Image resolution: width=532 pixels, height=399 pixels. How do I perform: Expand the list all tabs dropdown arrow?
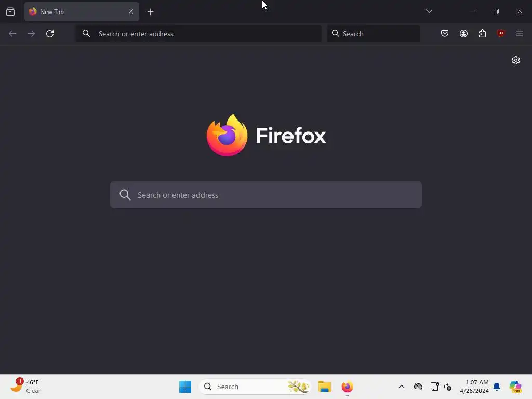[x=429, y=11]
